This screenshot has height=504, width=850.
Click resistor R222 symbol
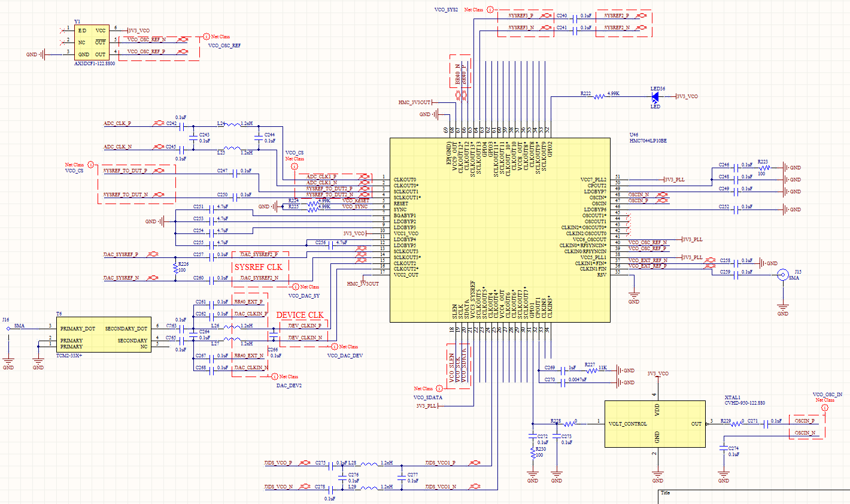click(x=599, y=96)
